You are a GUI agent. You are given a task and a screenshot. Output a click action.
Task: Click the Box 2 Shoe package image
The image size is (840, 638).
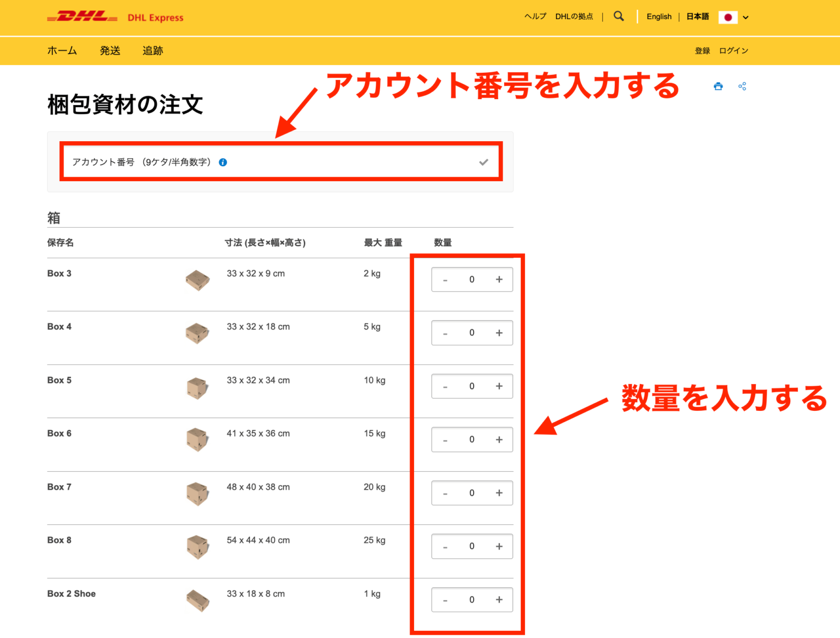197,600
